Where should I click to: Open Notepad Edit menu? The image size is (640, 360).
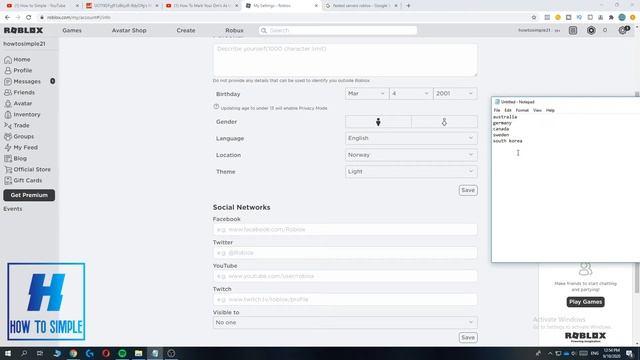(x=508, y=110)
